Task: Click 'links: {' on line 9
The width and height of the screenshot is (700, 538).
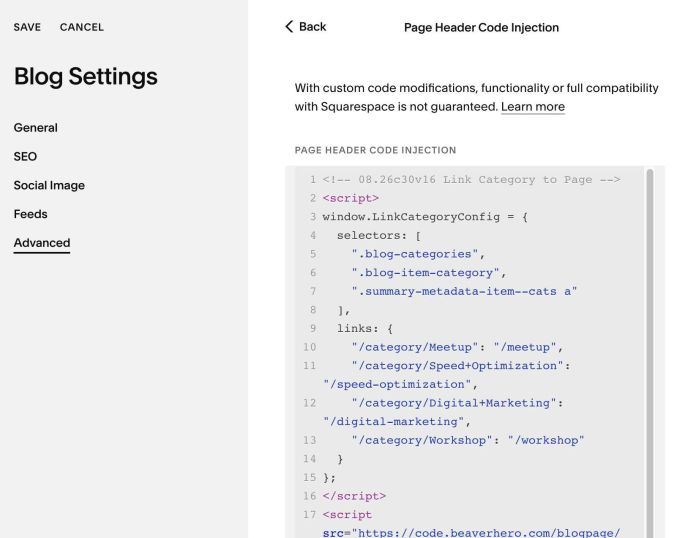Action: coord(365,329)
